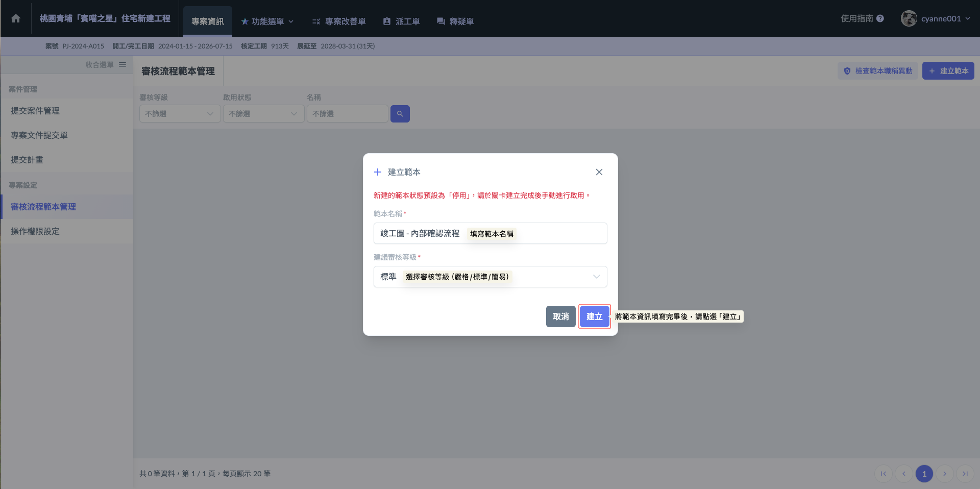This screenshot has height=489, width=980.
Task: Click the 檢查範本職稱異動 button
Action: tap(878, 71)
